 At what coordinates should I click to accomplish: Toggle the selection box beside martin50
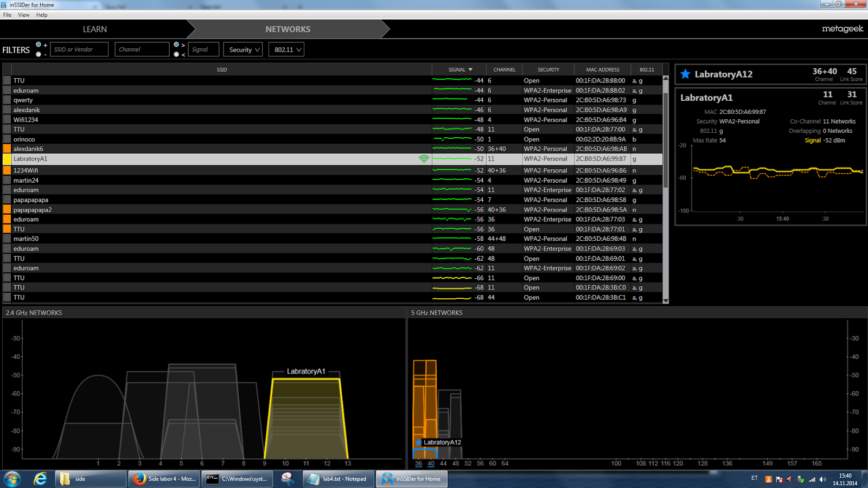click(7, 239)
